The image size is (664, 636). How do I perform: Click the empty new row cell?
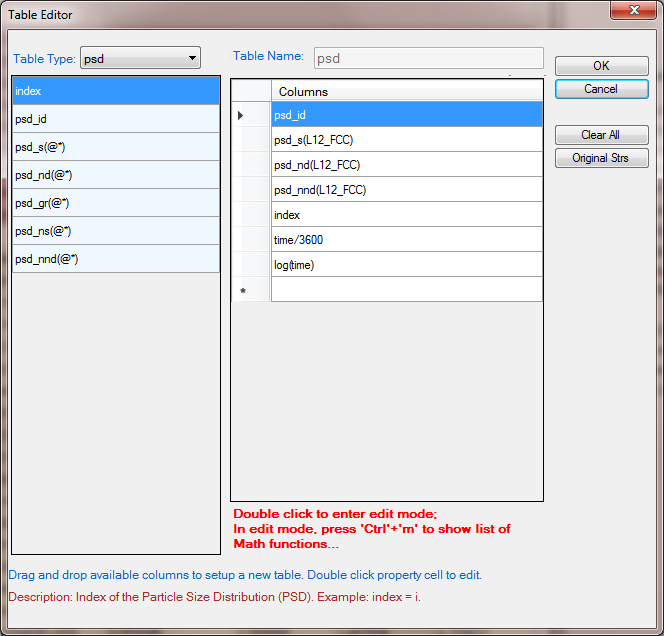(x=406, y=290)
